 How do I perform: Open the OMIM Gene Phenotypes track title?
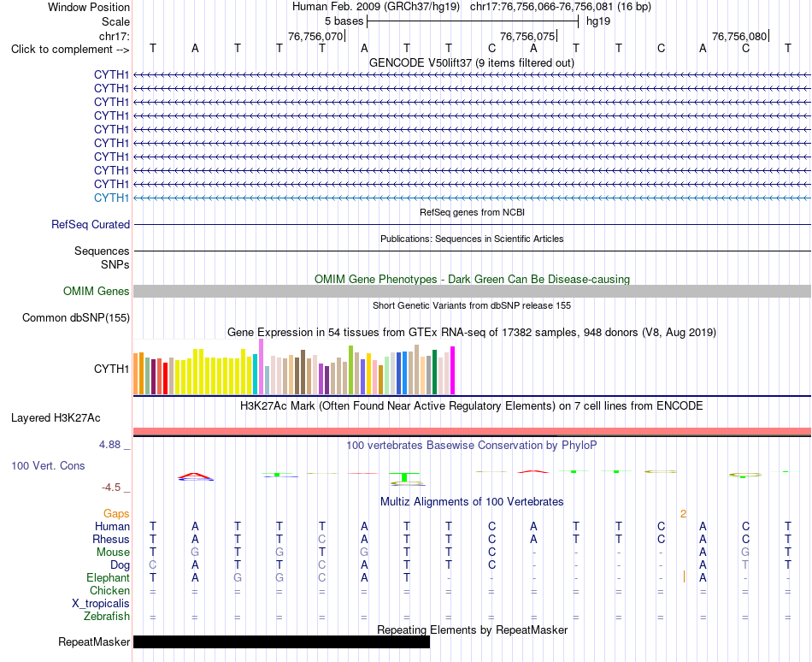(472, 279)
